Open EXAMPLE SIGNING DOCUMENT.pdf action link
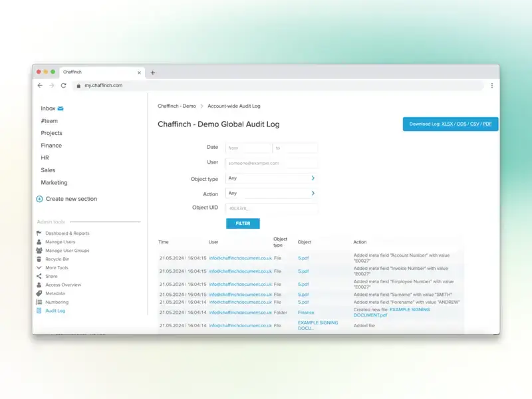The image size is (532, 399). pyautogui.click(x=392, y=313)
